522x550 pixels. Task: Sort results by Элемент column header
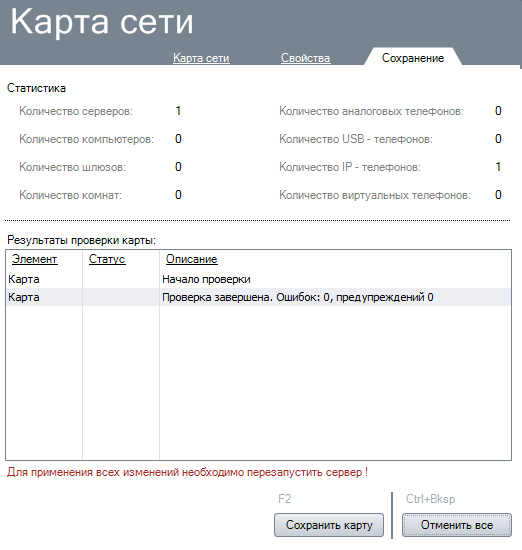[34, 259]
